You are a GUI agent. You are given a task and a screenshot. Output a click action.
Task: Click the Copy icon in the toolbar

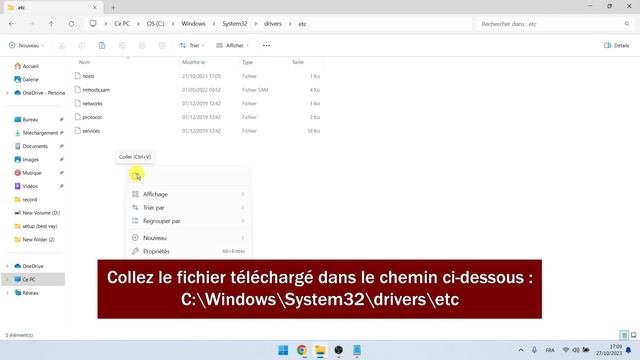[x=82, y=45]
